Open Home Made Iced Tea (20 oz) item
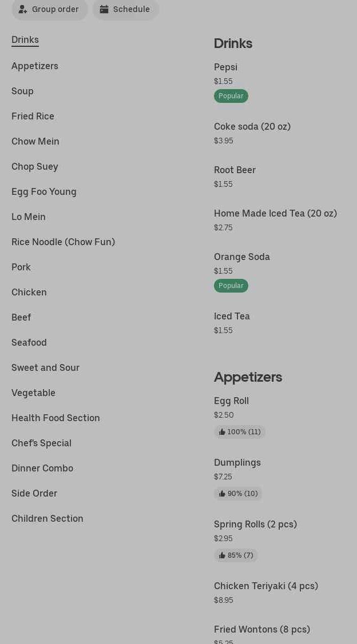 click(x=275, y=214)
